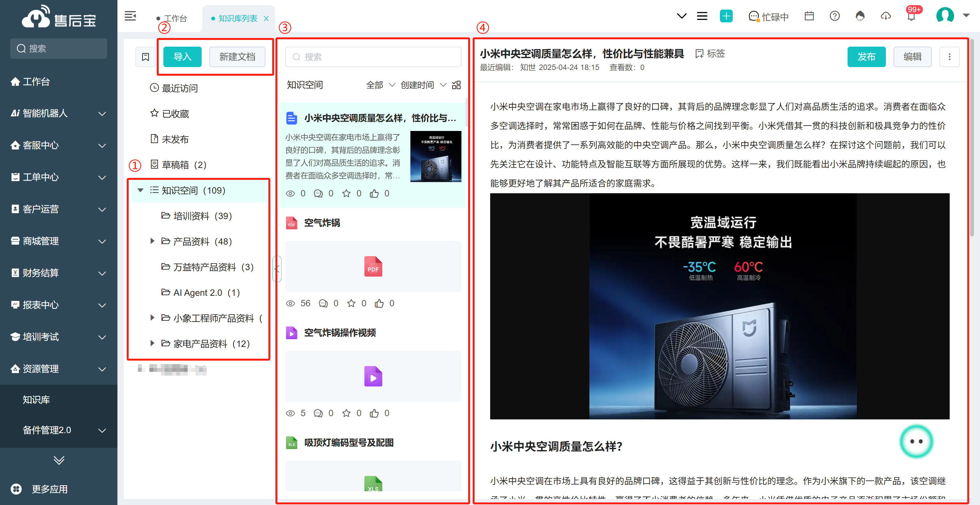Image resolution: width=980 pixels, height=505 pixels.
Task: Open the 吸顶灯编码型号及配图 document
Action: click(x=349, y=442)
